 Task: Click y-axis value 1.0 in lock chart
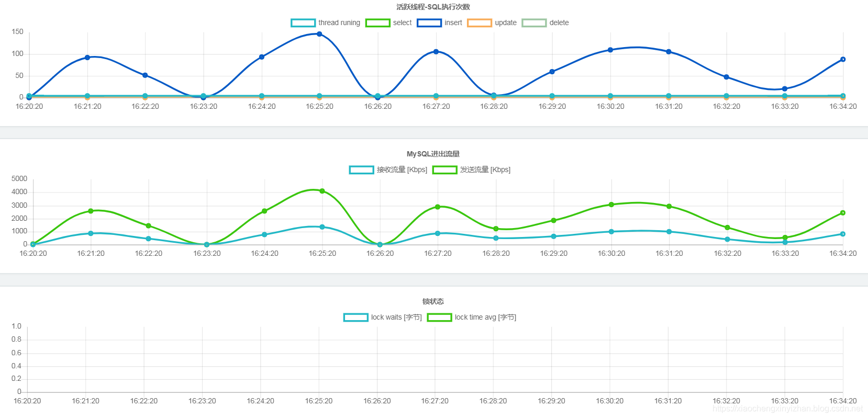16,326
